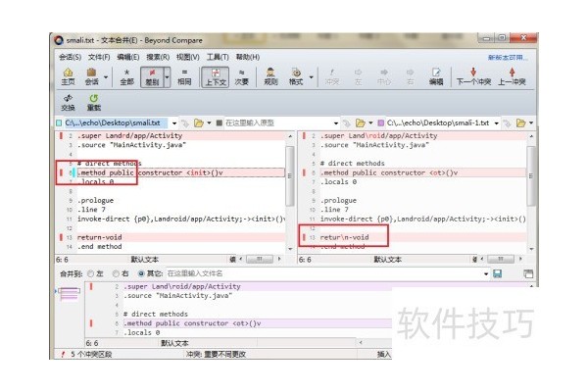The image size is (588, 392).
Task: Open the 文件(F) menu
Action: [99, 57]
